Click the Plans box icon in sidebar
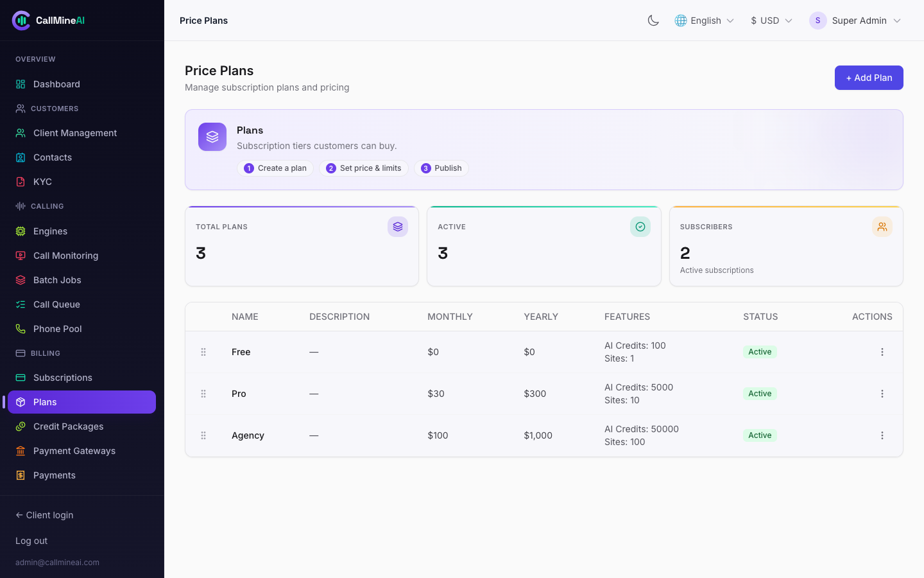Screen dimensions: 924x578 point(21,402)
